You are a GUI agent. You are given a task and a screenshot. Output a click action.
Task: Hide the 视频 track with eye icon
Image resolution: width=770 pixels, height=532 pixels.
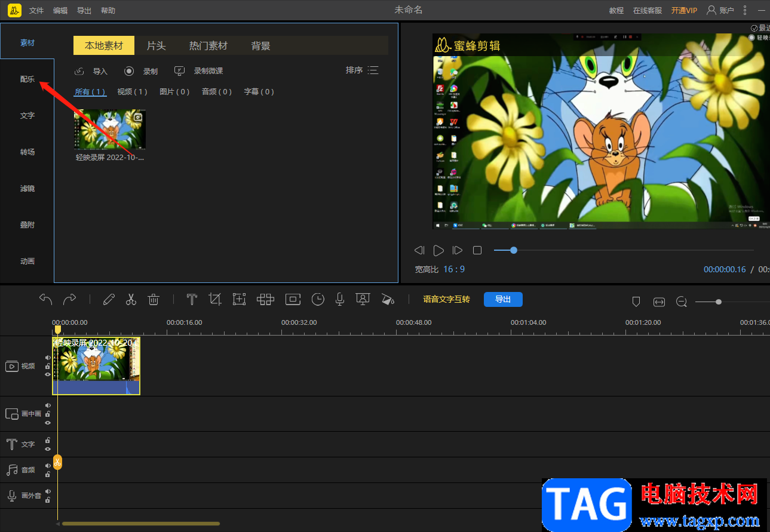[48, 374]
